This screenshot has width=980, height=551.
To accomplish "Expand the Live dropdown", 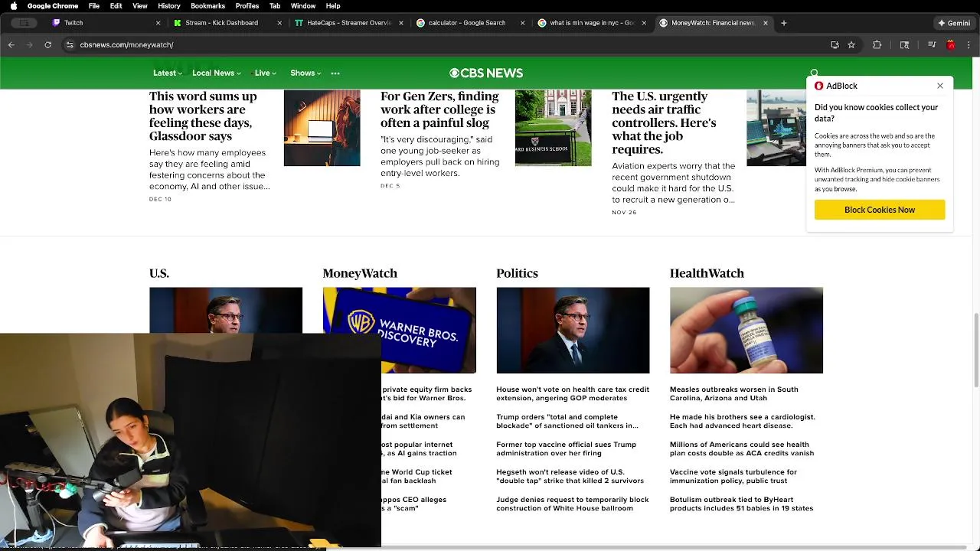I will coord(266,73).
